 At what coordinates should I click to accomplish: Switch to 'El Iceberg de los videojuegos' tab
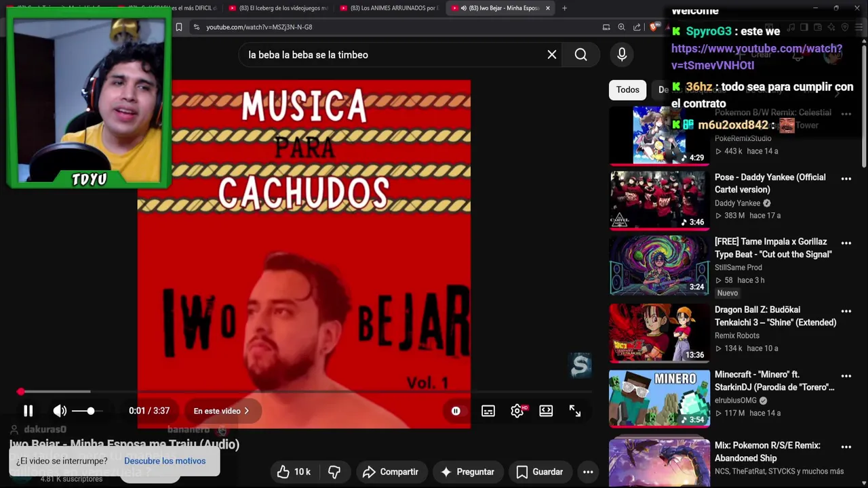(x=278, y=8)
